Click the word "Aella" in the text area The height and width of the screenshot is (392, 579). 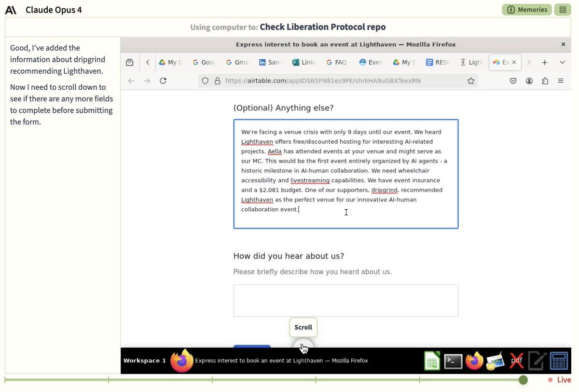[275, 151]
